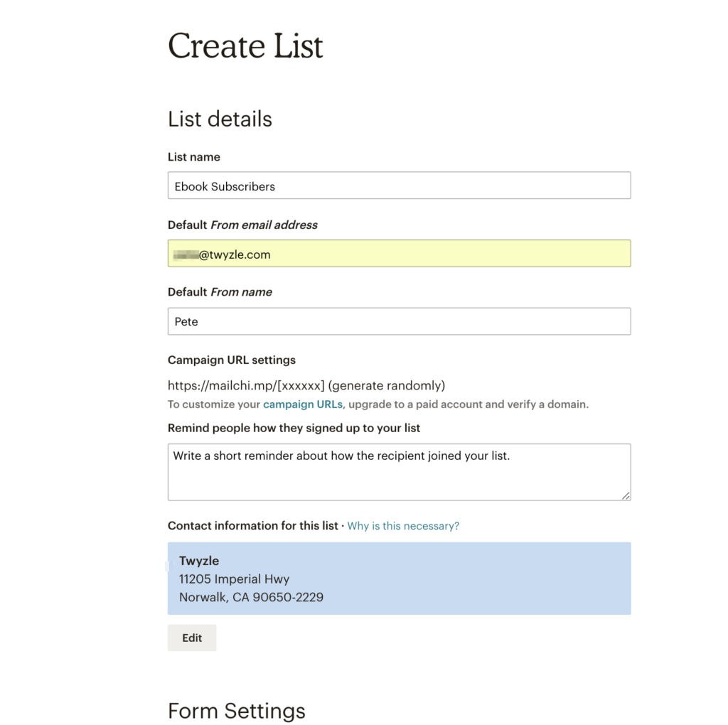This screenshot has width=728, height=725.
Task: Click the "Default From email address" label
Action: point(242,225)
